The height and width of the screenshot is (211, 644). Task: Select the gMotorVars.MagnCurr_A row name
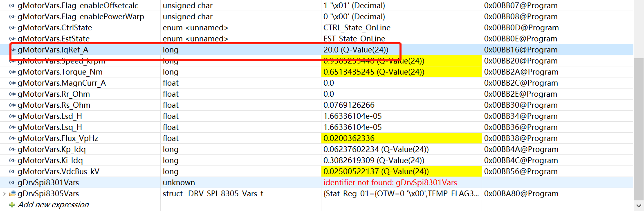[x=62, y=83]
